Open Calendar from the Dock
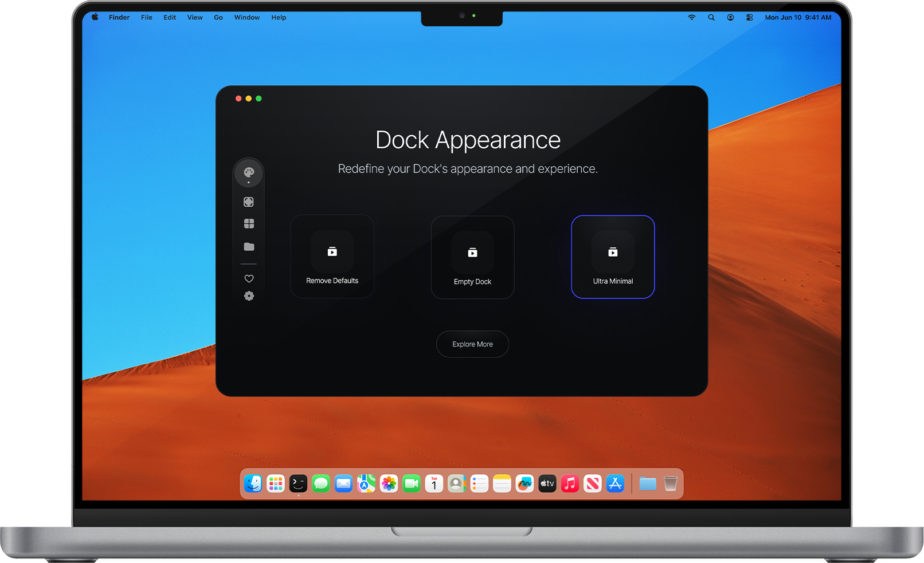Image resolution: width=924 pixels, height=563 pixels. click(x=434, y=484)
